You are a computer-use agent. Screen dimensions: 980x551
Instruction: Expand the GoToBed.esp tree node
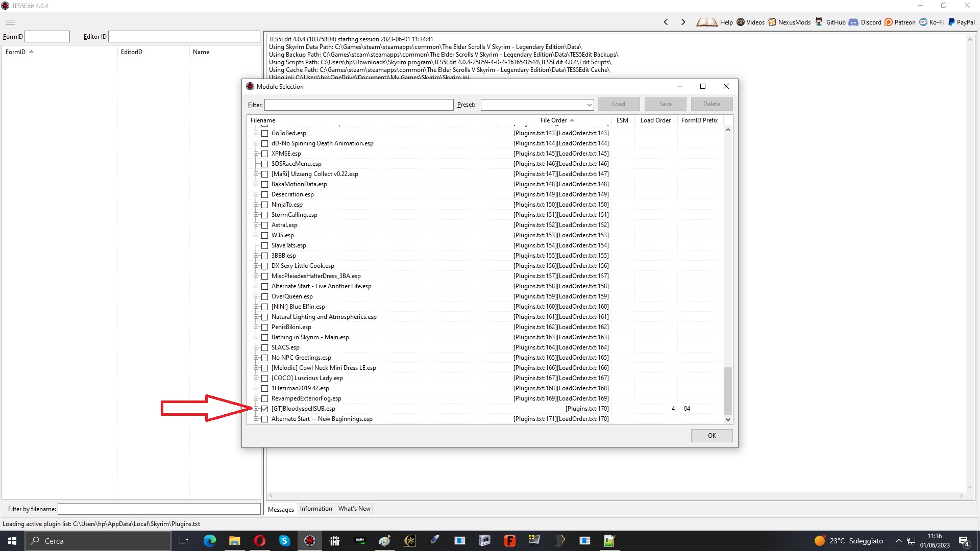(256, 133)
